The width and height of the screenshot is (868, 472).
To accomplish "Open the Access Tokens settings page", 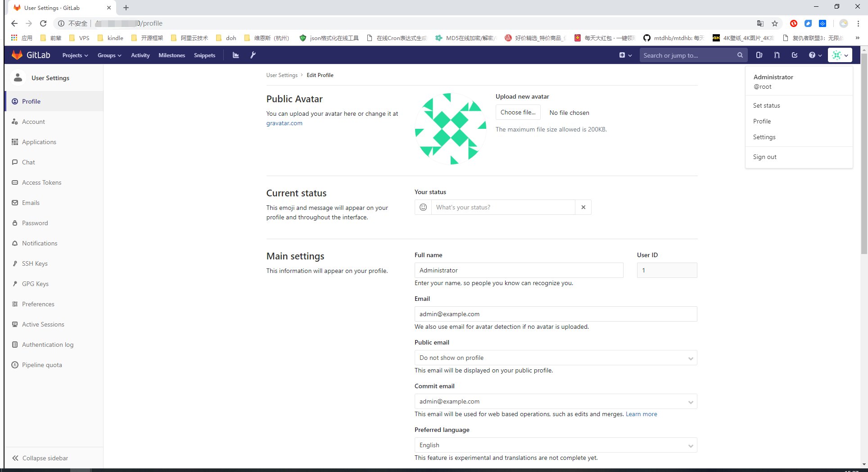I will [42, 182].
